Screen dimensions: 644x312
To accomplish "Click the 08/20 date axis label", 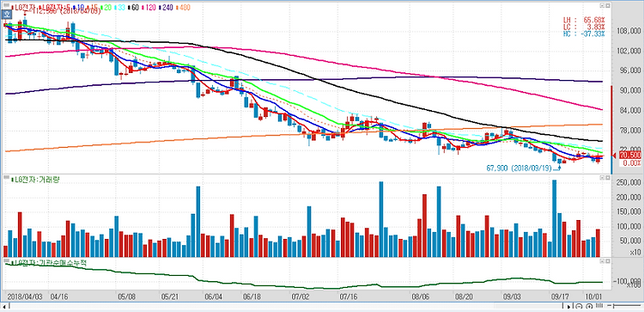I will (x=464, y=296).
